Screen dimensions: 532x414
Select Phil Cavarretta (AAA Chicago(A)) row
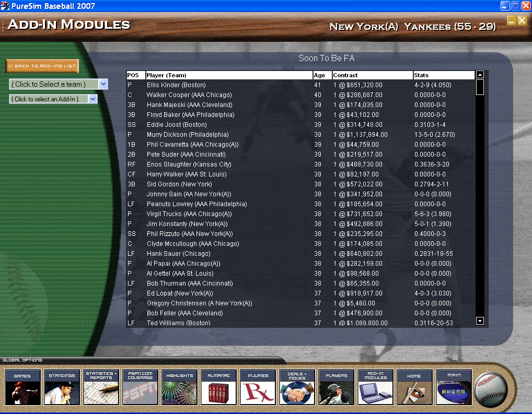[300, 145]
